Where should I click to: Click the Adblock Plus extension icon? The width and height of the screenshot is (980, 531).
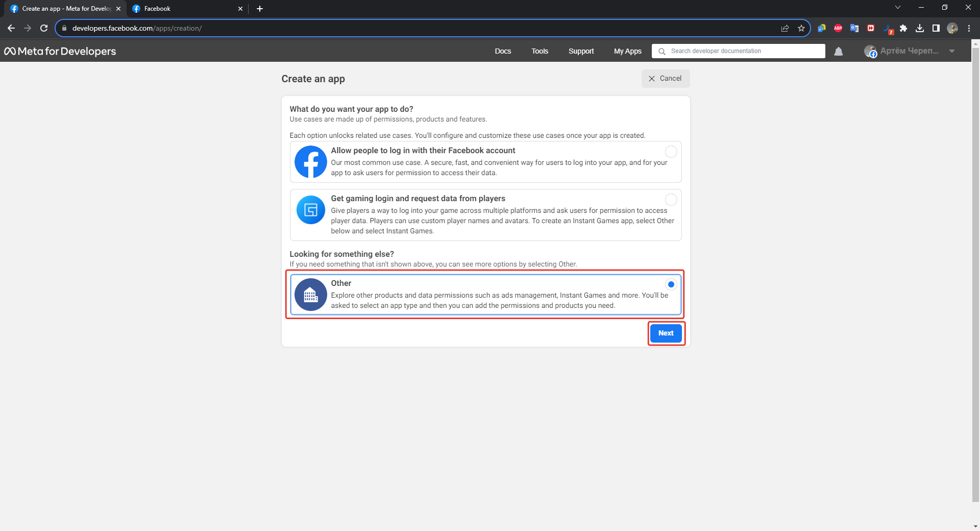[x=838, y=28]
